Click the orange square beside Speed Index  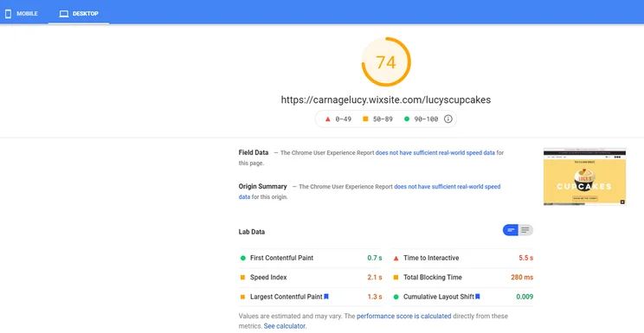[x=242, y=278]
